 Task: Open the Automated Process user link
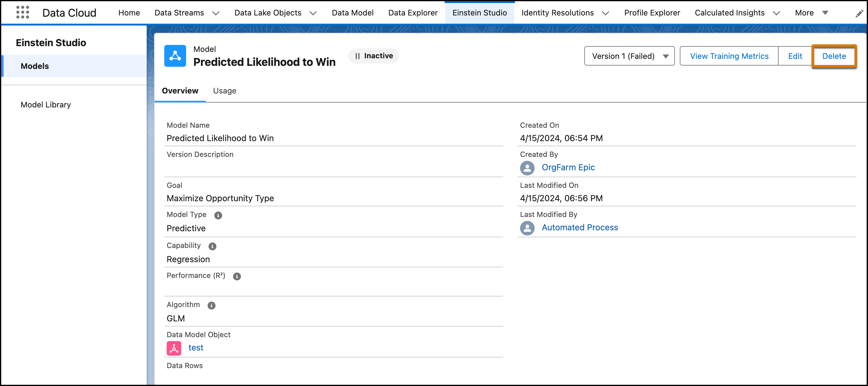[x=580, y=227]
